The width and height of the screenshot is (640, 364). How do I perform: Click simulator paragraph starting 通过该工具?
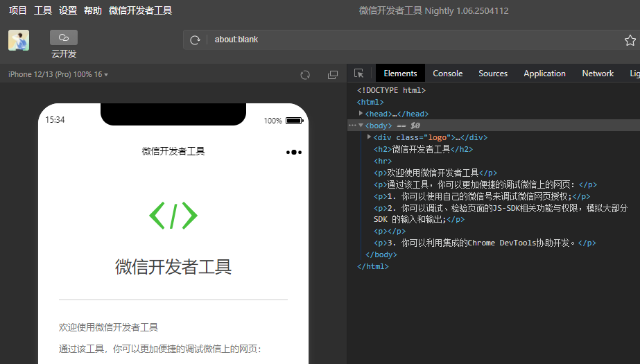(x=160, y=349)
